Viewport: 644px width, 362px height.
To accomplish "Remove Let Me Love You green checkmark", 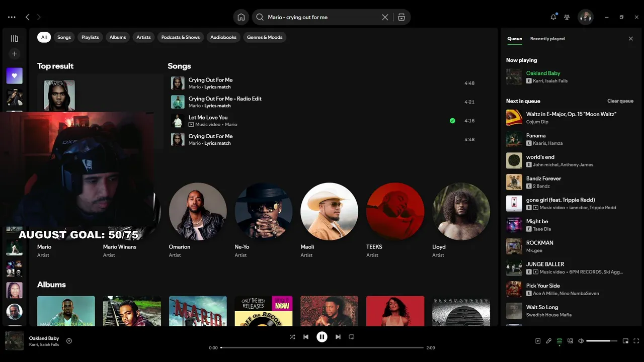I will [452, 121].
